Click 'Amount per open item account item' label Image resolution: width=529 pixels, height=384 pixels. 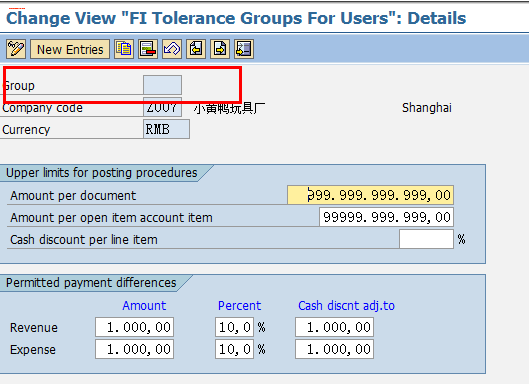111,218
